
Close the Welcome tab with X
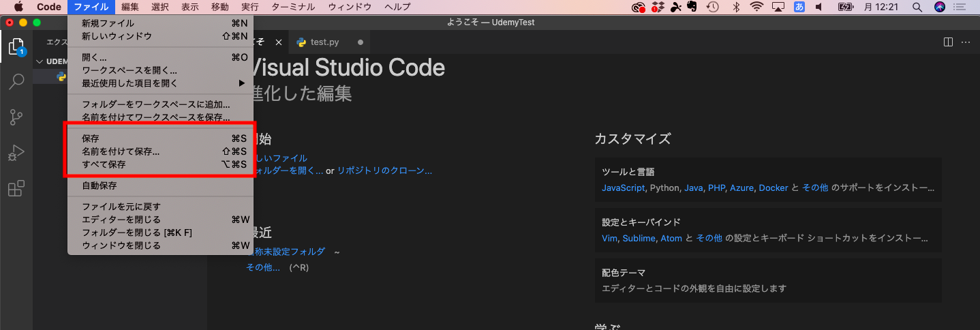[278, 42]
